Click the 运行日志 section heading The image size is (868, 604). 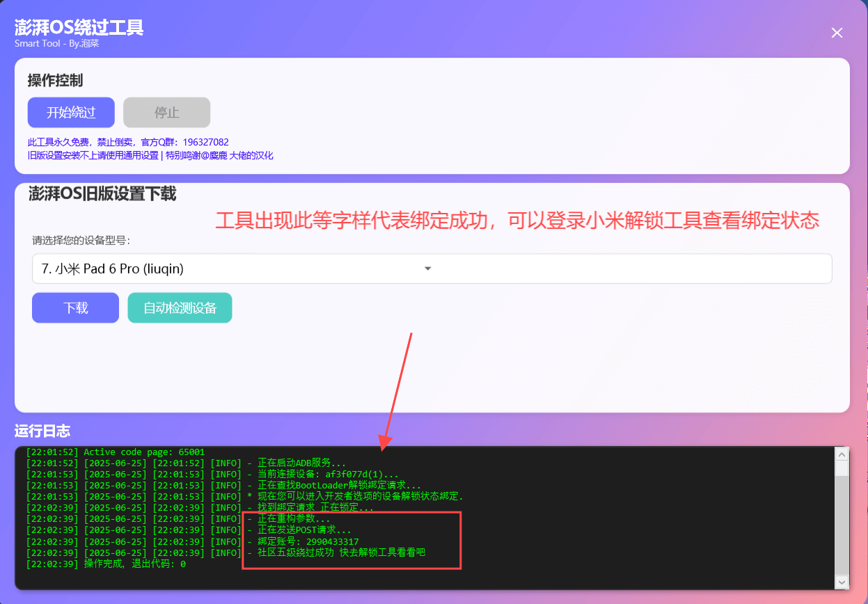[42, 431]
